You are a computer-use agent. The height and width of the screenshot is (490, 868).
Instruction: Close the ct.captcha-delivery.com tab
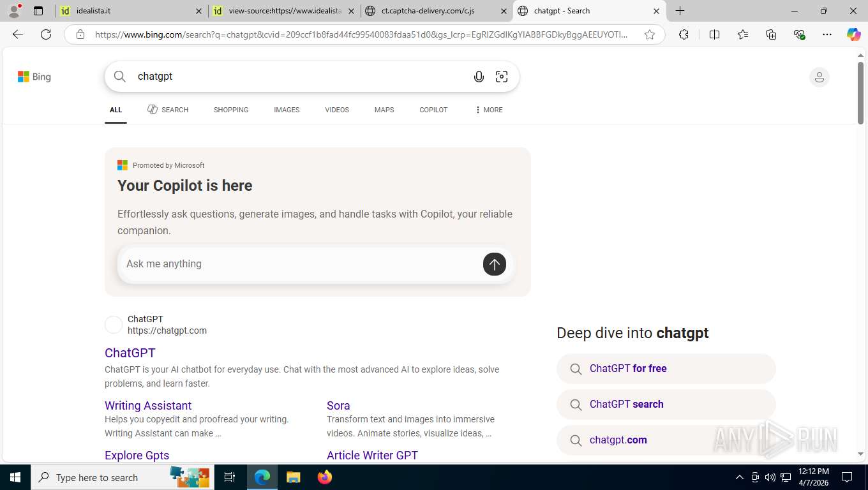coord(504,11)
